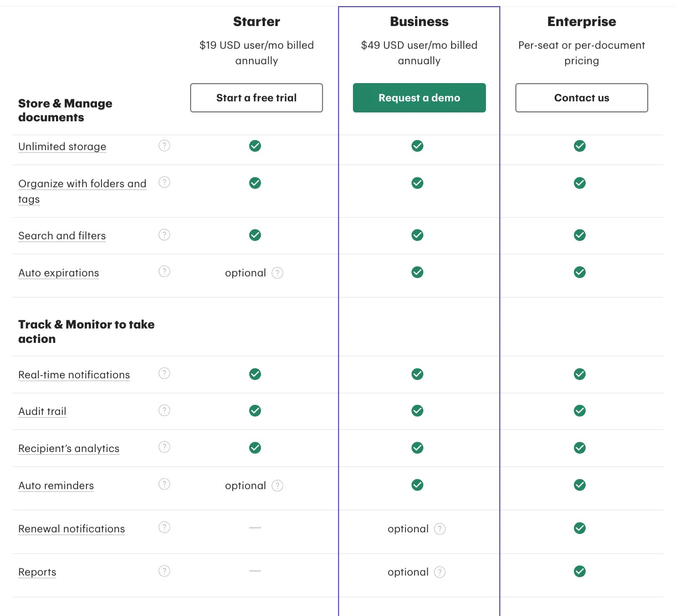Show help for Renewal notifications row

point(165,527)
